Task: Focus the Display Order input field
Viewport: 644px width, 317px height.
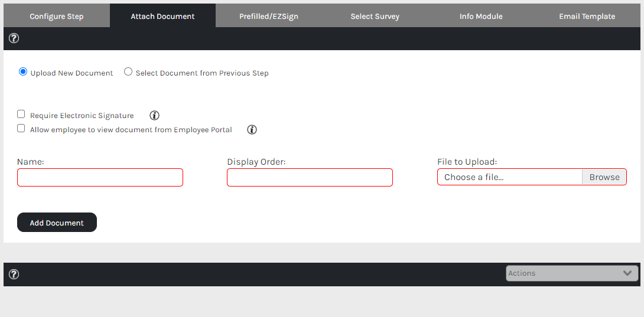Action: tap(310, 178)
